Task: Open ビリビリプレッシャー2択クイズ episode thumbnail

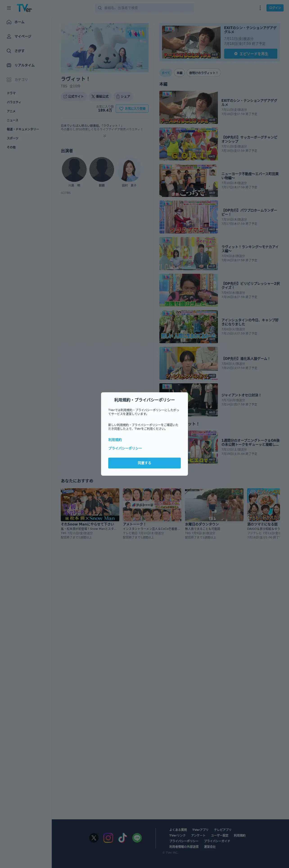Action: (x=188, y=290)
